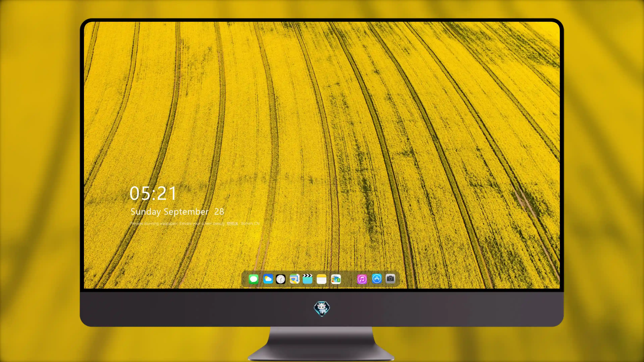
Task: Open the Clock app icon in the dock
Action: pyautogui.click(x=281, y=279)
